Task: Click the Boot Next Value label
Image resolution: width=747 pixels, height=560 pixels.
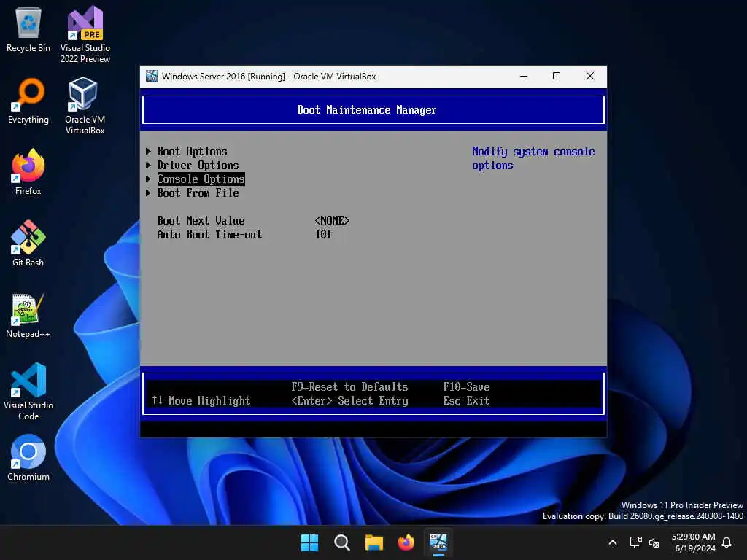Action: pyautogui.click(x=201, y=220)
